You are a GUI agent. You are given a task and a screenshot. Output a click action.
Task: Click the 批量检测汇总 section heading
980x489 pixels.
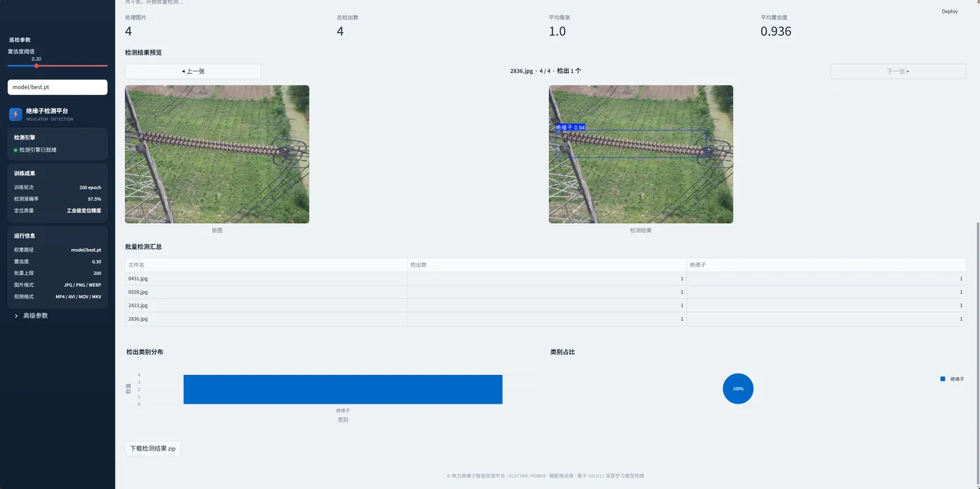click(x=143, y=247)
